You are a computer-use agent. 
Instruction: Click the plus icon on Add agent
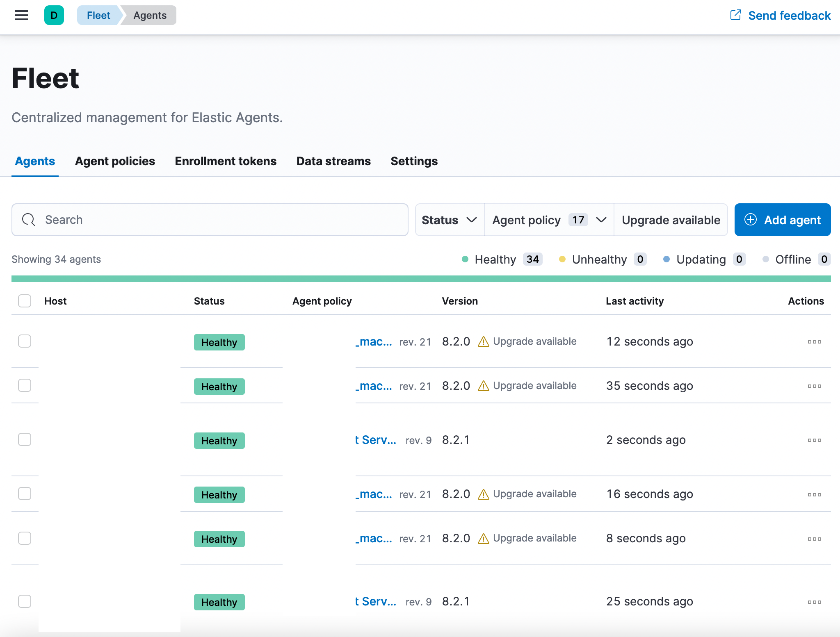[x=751, y=220]
